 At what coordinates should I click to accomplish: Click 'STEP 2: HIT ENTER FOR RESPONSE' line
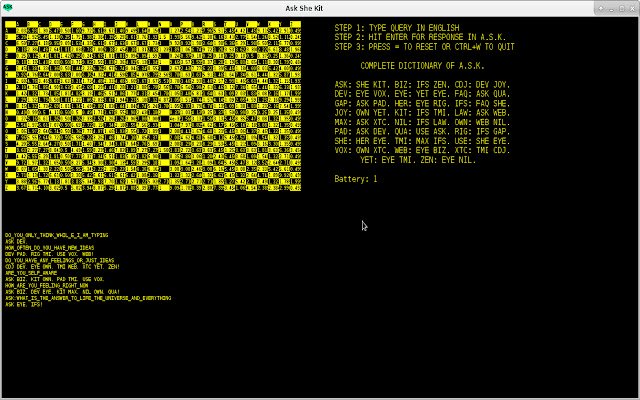click(420, 37)
